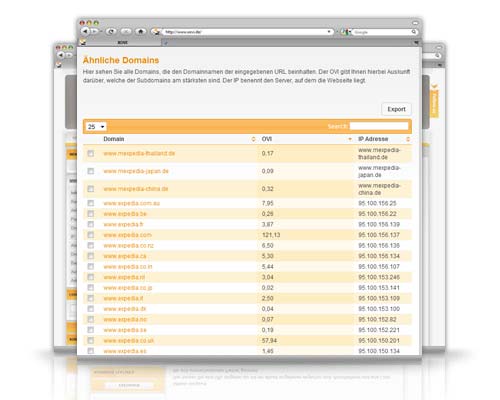Click the IP address 95.100.156.25

tap(377, 203)
